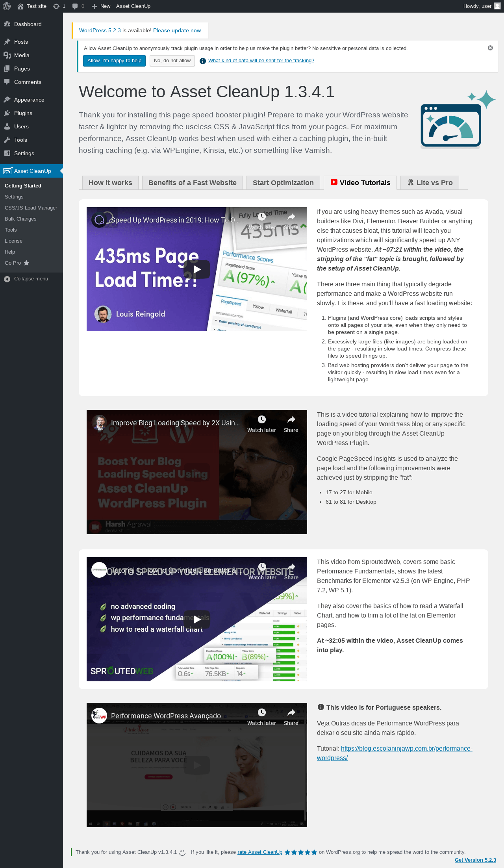Open CSS/JS Load Manager submenu
504x868 pixels.
31,208
